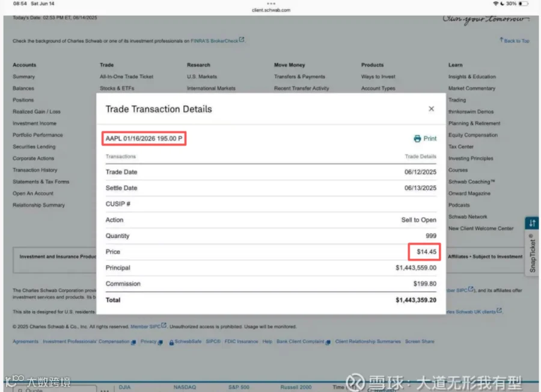This screenshot has height=392, width=541.
Task: Open Insights & Education link
Action: coord(472,76)
